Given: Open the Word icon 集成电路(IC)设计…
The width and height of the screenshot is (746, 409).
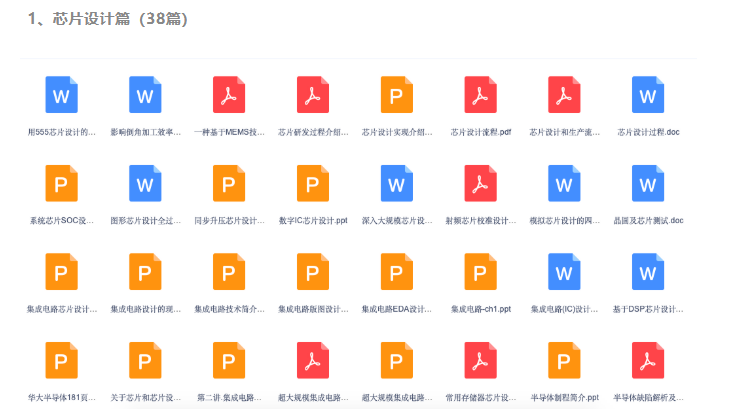Looking at the screenshot, I should click(564, 272).
